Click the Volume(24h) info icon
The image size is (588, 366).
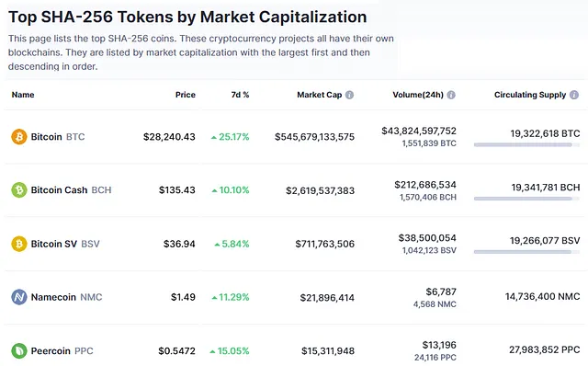pyautogui.click(x=451, y=95)
